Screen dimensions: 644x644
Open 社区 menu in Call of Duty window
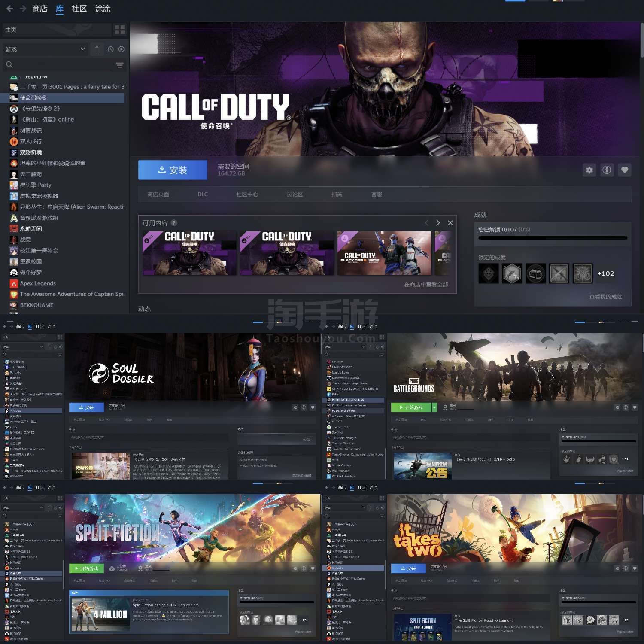point(79,9)
